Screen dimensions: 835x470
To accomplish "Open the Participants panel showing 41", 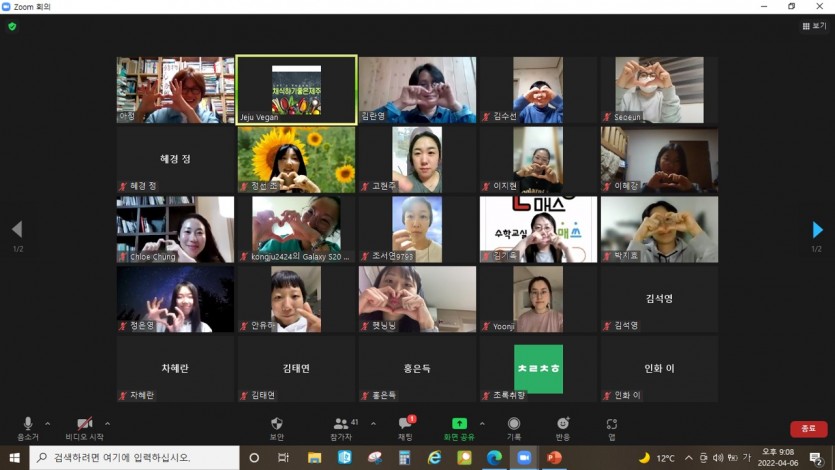I will [x=345, y=428].
